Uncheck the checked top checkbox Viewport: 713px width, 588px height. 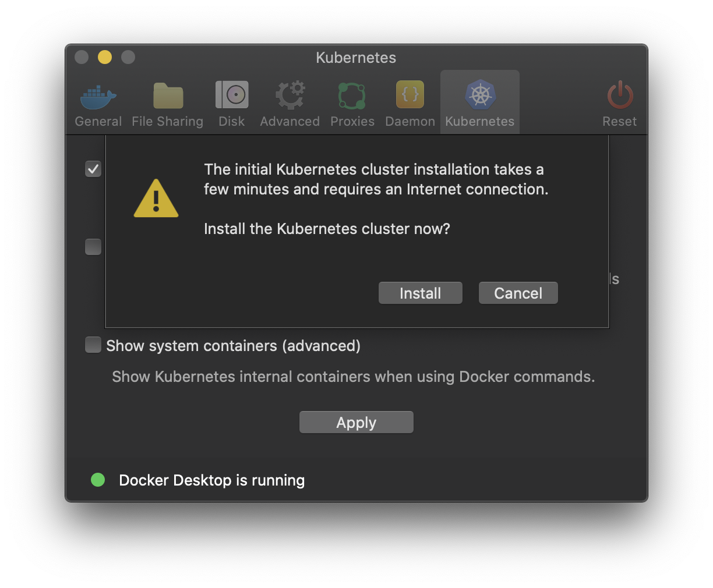click(93, 169)
